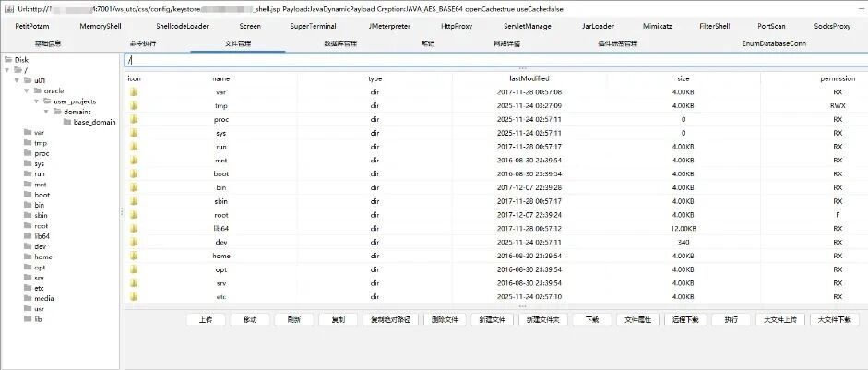
Task: Click the folder icon in the table's home row
Action: coord(134,256)
